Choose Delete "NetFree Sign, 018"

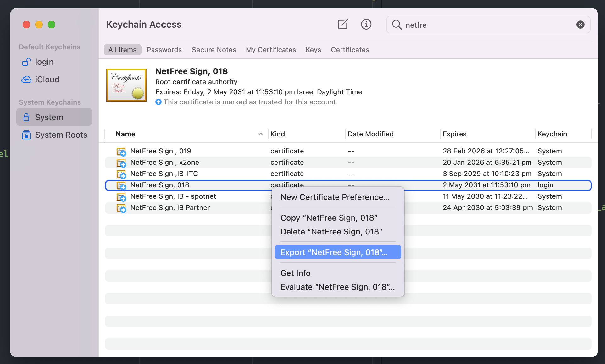point(338,232)
